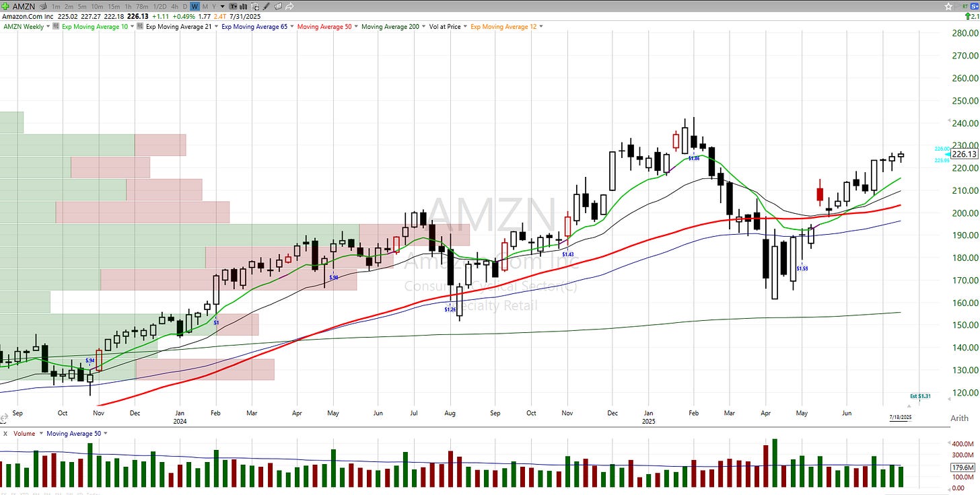Image resolution: width=980 pixels, height=495 pixels.
Task: Click the notes tag icon in toolbar
Action: pos(278,7)
